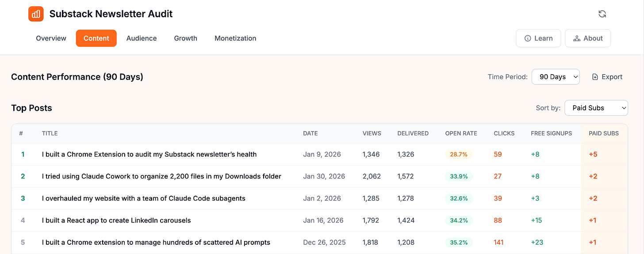Click the 28.7% open rate badge

click(x=459, y=155)
